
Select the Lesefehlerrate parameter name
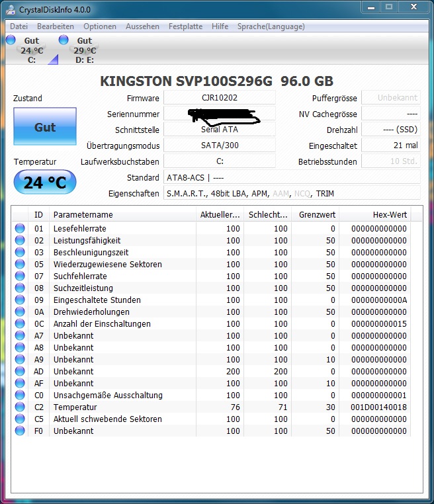click(x=80, y=229)
